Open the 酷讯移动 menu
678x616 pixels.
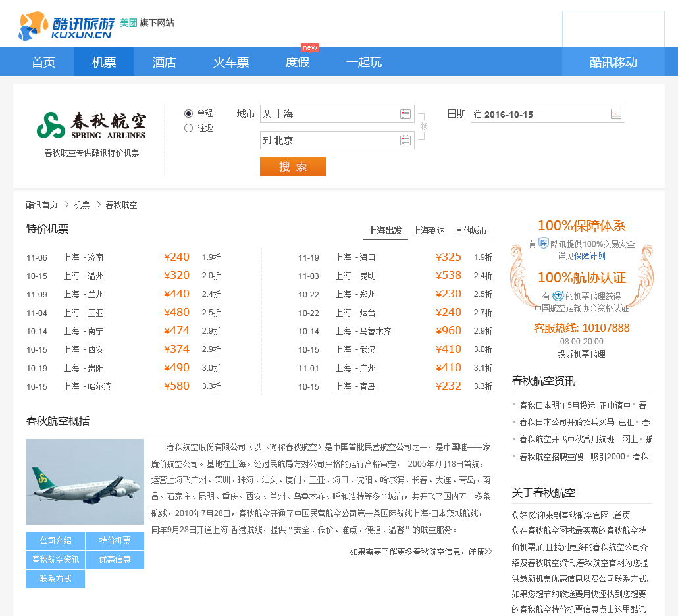[x=613, y=62]
